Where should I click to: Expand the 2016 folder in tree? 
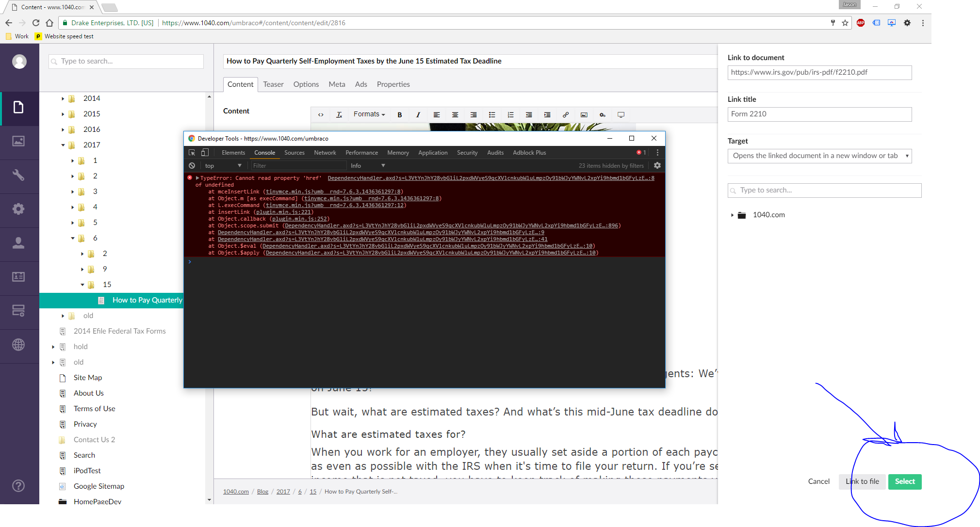coord(63,130)
